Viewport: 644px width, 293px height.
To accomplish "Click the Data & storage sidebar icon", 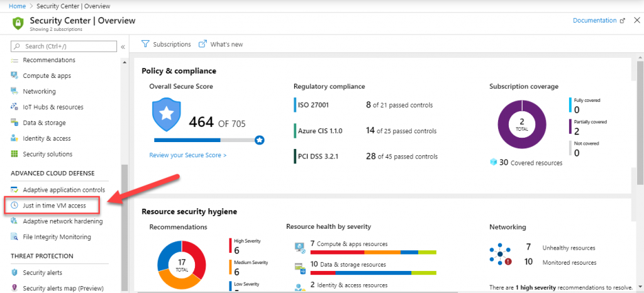I will click(14, 122).
